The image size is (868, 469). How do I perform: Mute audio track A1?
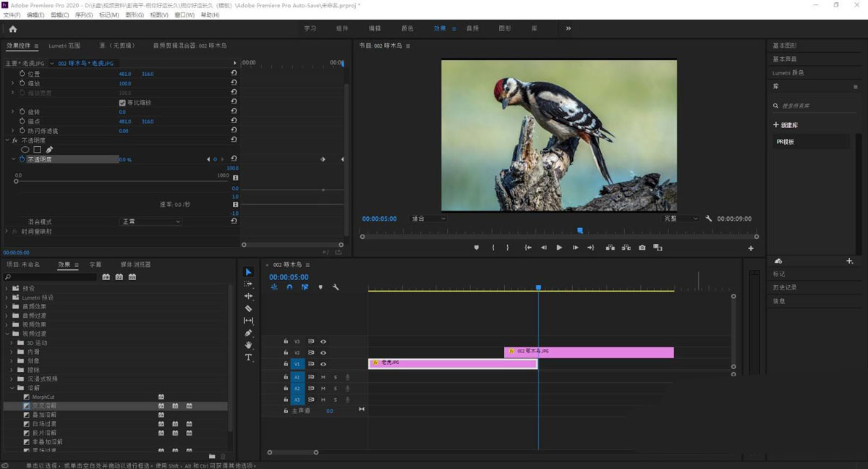click(x=323, y=377)
